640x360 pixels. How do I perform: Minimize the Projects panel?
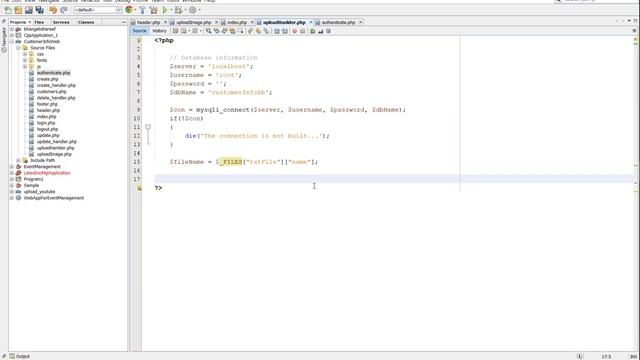click(124, 22)
